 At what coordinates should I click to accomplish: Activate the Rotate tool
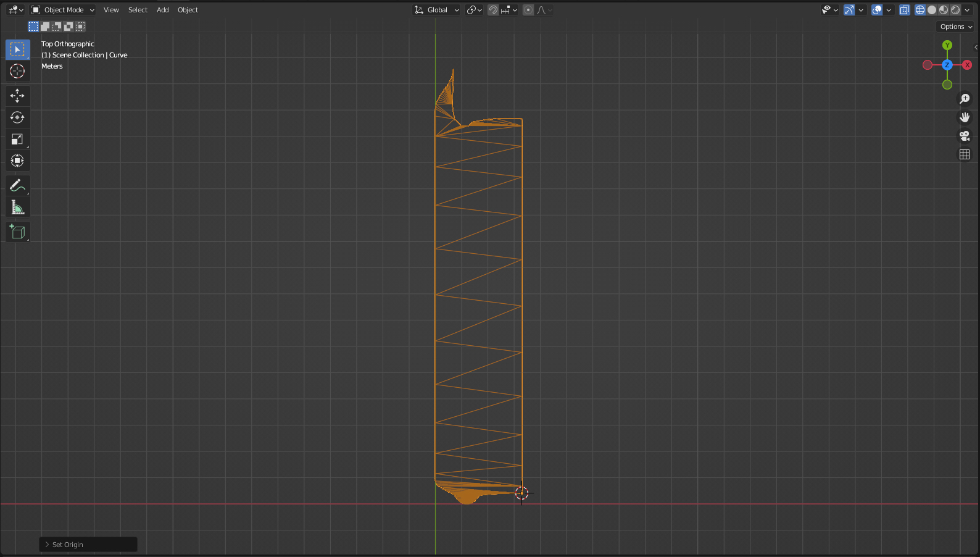point(17,117)
